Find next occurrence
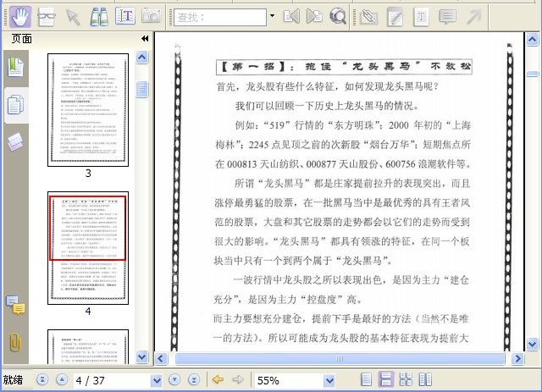This screenshot has width=542, height=392. pos(314,17)
